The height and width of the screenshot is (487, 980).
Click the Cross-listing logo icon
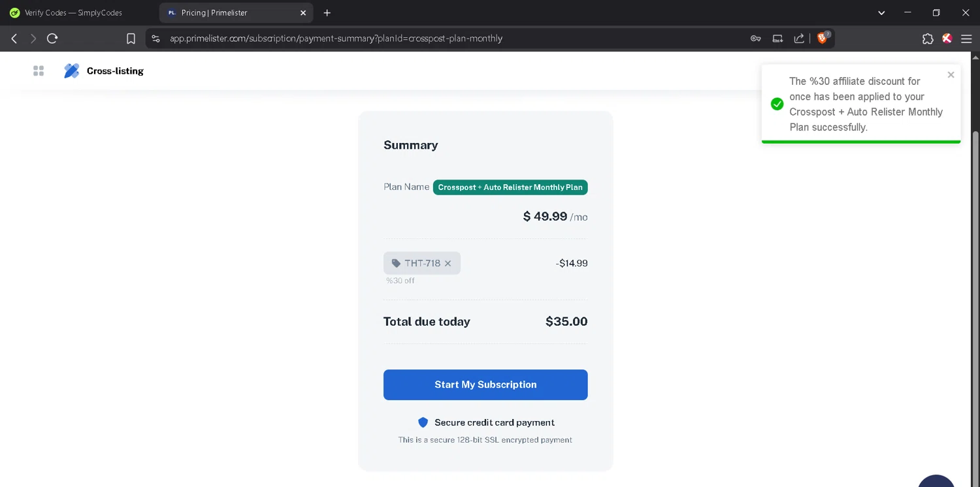[71, 71]
